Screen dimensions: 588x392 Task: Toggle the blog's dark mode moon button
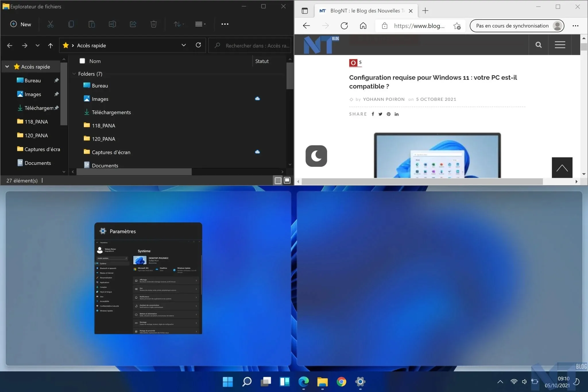316,156
